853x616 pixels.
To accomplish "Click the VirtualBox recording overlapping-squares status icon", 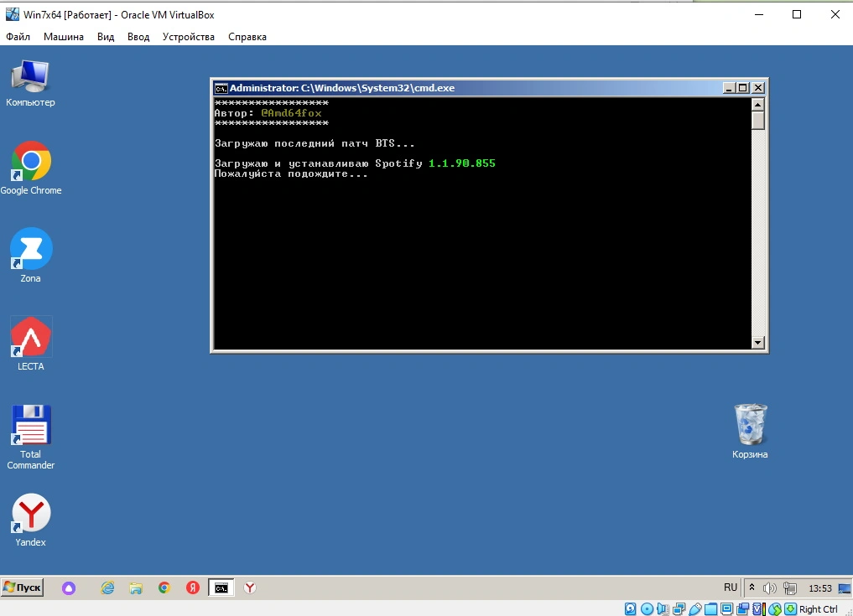I will click(x=742, y=609).
